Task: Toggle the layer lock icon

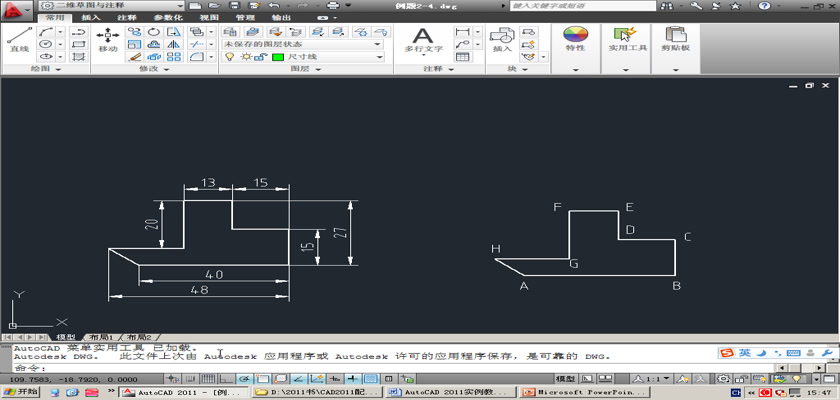Action: 260,57
